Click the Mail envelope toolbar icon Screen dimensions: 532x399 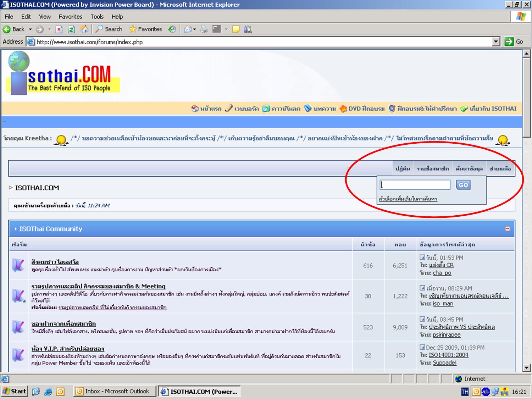pos(188,29)
